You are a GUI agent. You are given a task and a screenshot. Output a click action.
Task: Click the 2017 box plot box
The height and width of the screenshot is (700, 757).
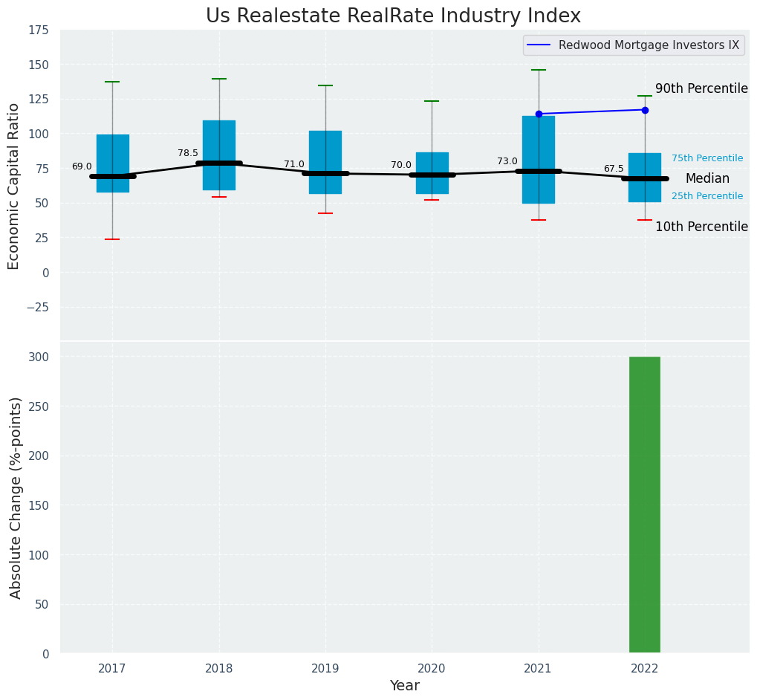pyautogui.click(x=113, y=156)
